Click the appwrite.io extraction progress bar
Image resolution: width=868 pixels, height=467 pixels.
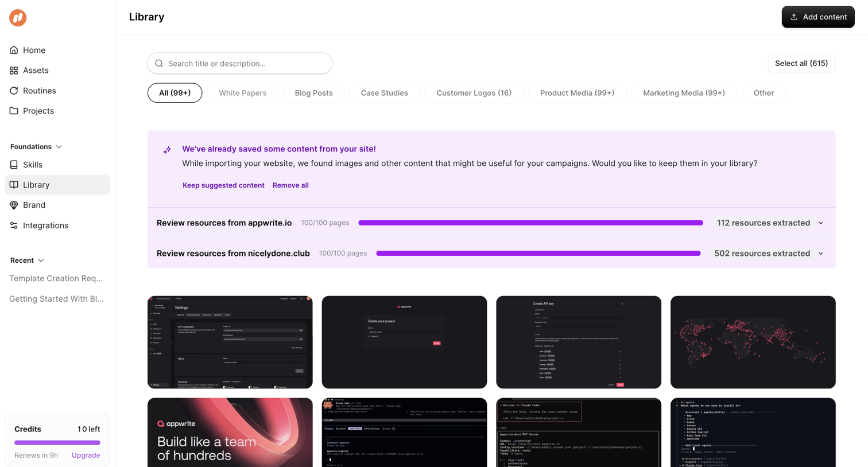[x=530, y=223]
